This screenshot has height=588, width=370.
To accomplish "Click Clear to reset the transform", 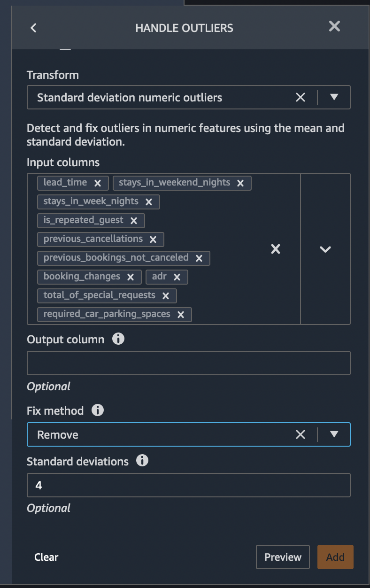I will [46, 557].
